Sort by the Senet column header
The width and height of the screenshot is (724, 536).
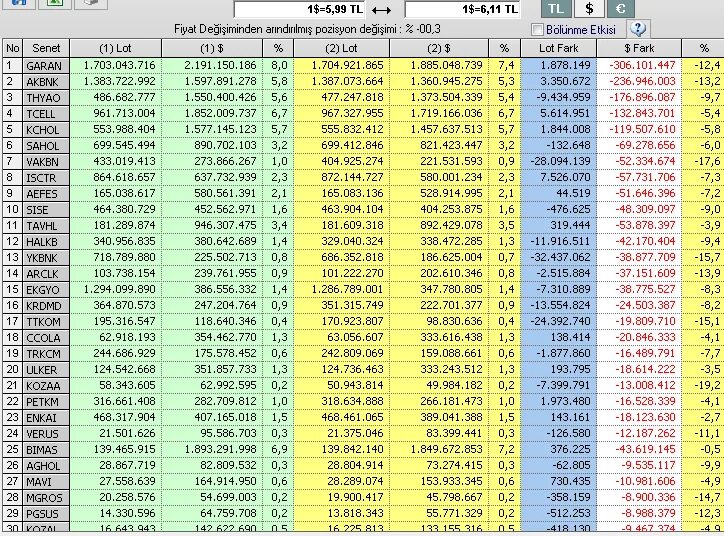click(x=46, y=48)
